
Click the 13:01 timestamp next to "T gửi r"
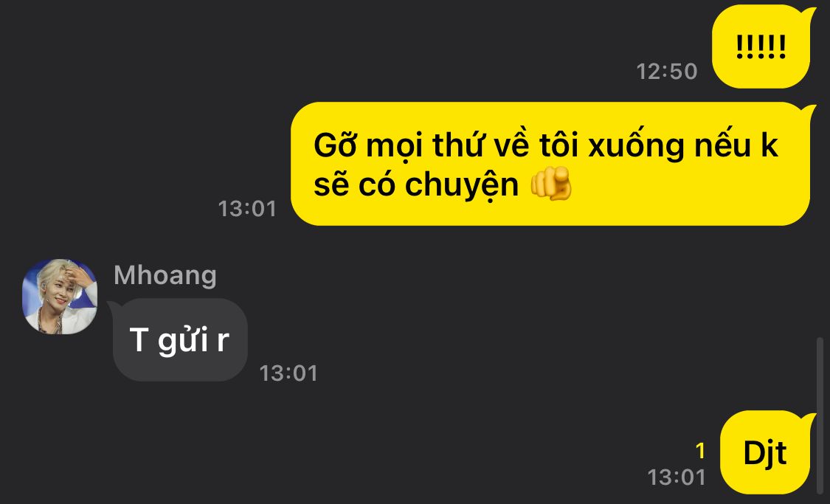pos(288,373)
